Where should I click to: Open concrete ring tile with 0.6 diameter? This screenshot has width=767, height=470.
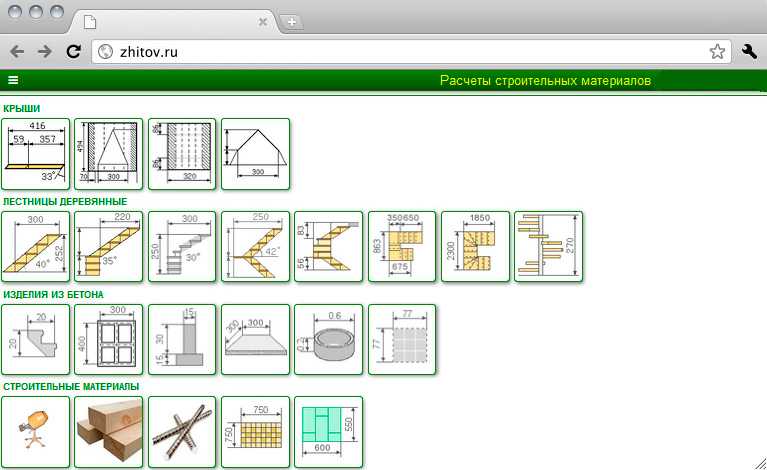[x=329, y=339]
